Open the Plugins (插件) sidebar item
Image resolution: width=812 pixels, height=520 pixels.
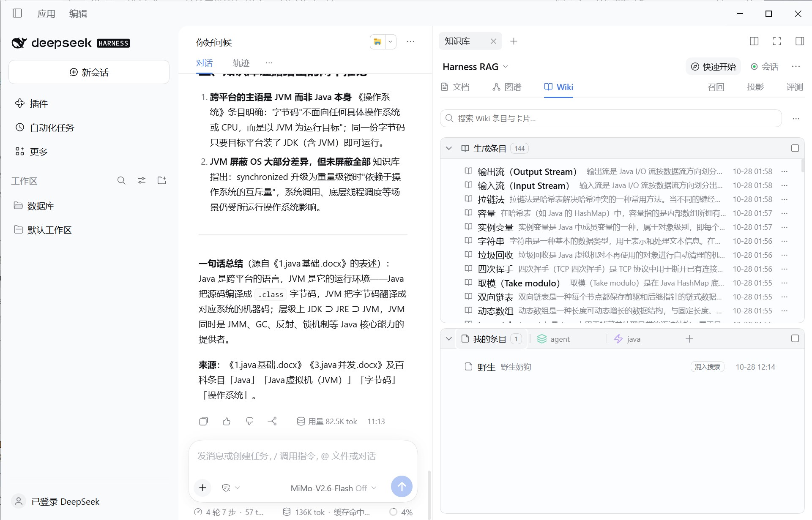click(x=31, y=103)
